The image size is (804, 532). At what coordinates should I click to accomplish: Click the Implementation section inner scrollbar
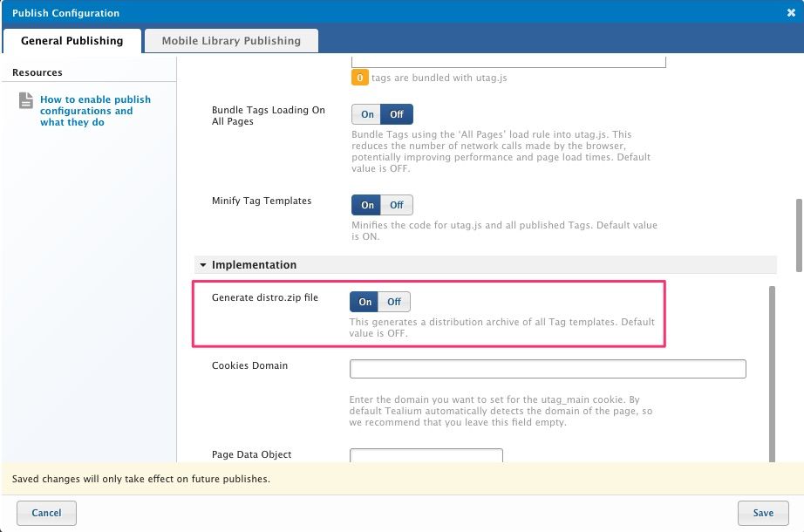pyautogui.click(x=771, y=375)
